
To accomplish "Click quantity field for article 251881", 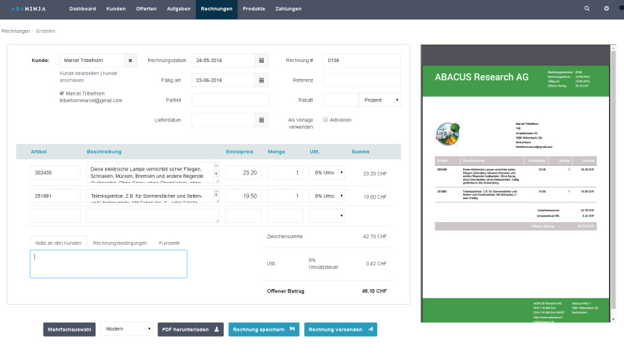I will (x=285, y=196).
